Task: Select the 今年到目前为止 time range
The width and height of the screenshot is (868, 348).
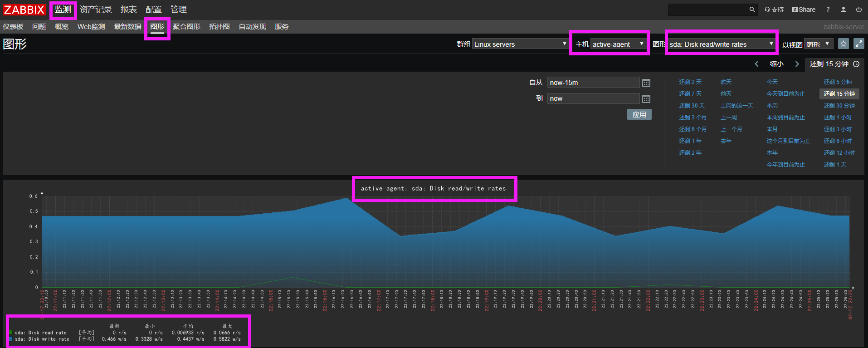Action: pyautogui.click(x=786, y=165)
